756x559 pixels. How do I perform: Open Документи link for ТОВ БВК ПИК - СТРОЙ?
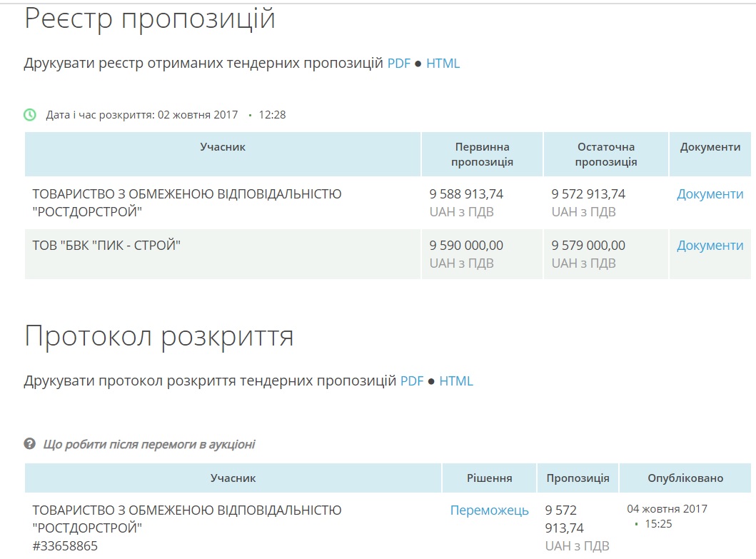point(710,246)
